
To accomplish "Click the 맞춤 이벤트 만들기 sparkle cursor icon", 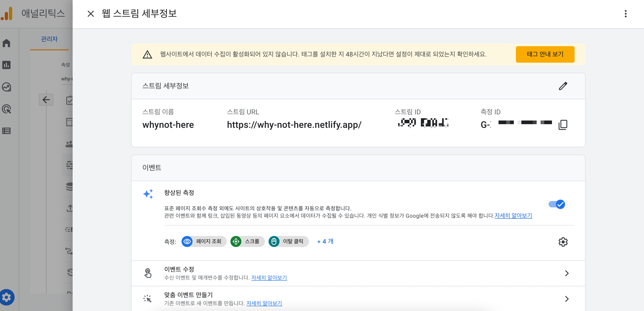I will pos(148,298).
